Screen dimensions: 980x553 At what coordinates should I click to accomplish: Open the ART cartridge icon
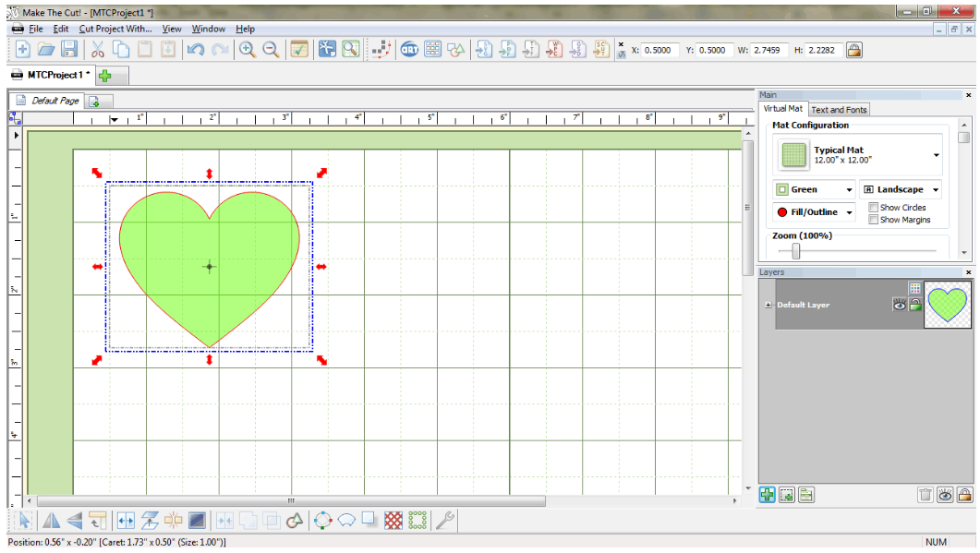click(x=409, y=49)
